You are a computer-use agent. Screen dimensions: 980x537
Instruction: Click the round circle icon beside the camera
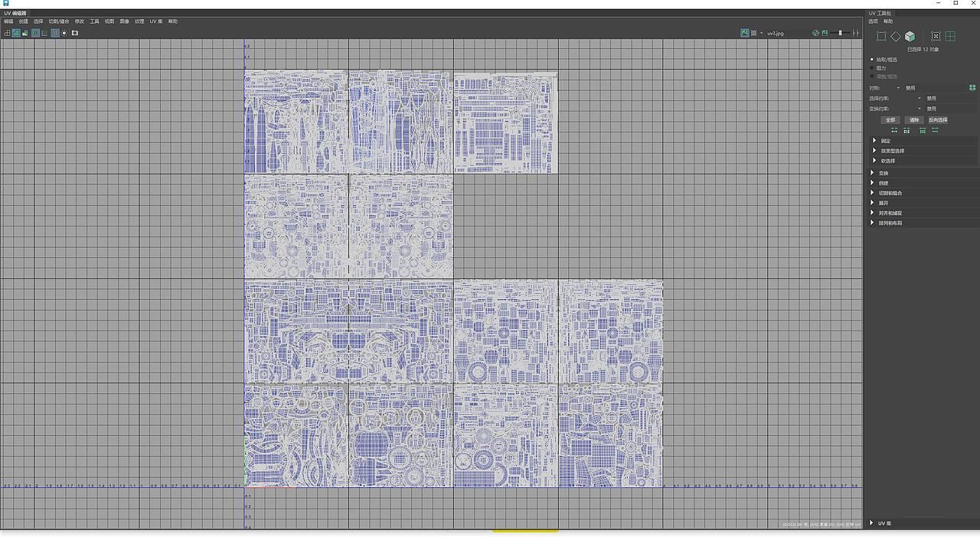pos(64,33)
